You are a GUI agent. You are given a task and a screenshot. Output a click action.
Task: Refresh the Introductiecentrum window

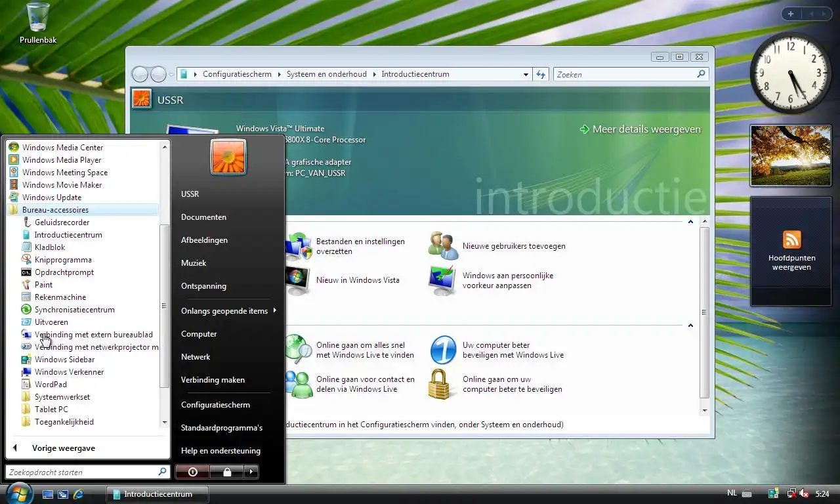[x=541, y=74]
